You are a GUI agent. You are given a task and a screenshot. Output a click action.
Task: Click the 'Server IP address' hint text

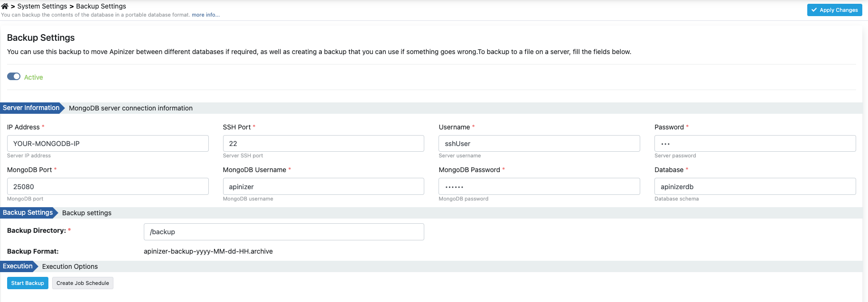pos(29,156)
